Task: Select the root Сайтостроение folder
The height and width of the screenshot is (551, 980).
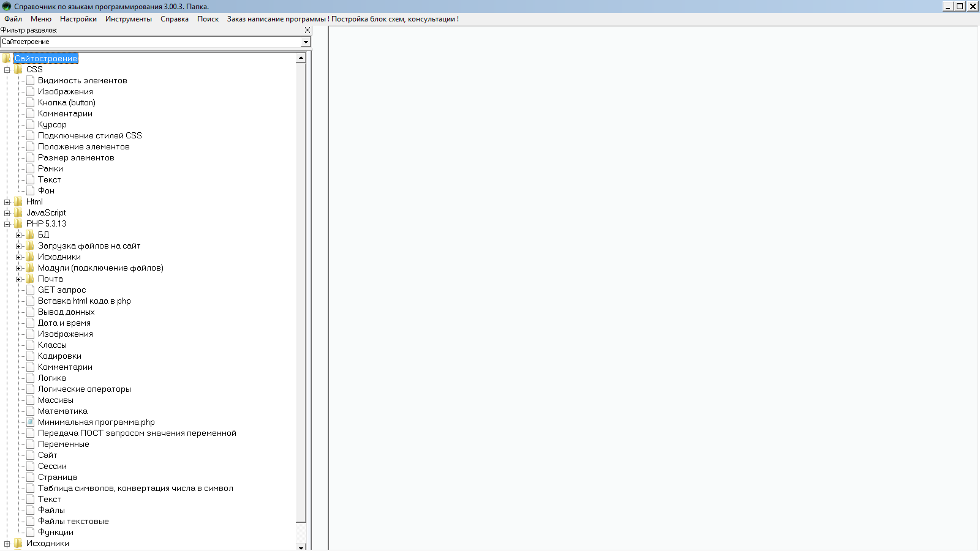Action: (x=46, y=59)
